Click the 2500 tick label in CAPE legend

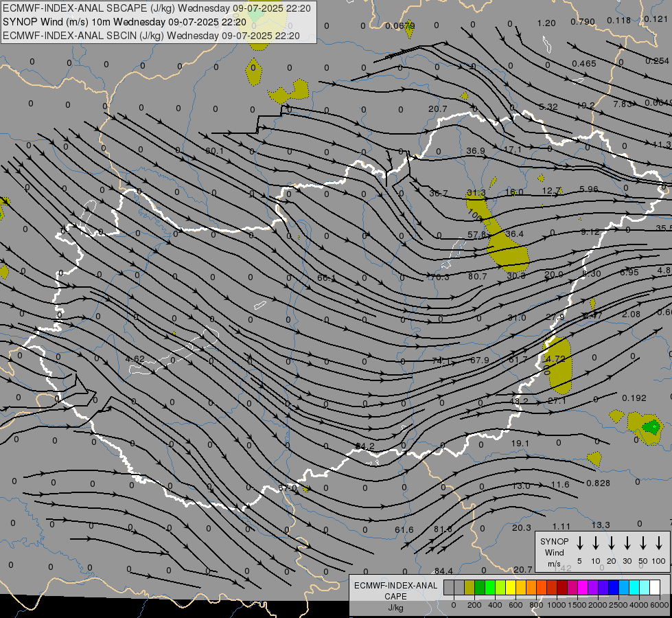click(619, 605)
